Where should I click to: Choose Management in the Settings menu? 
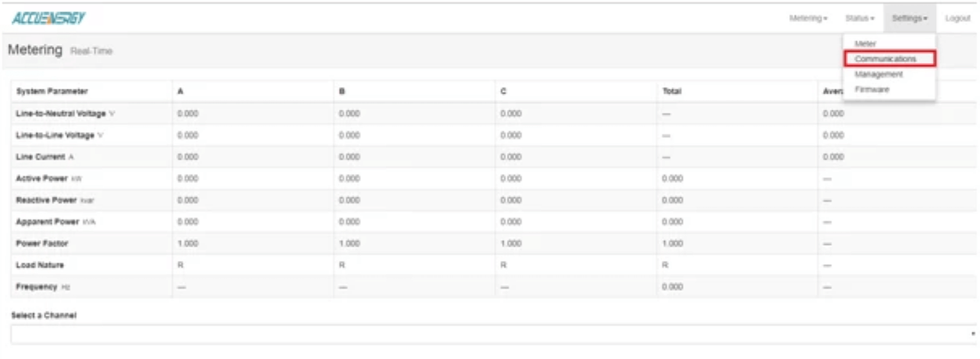(x=879, y=74)
